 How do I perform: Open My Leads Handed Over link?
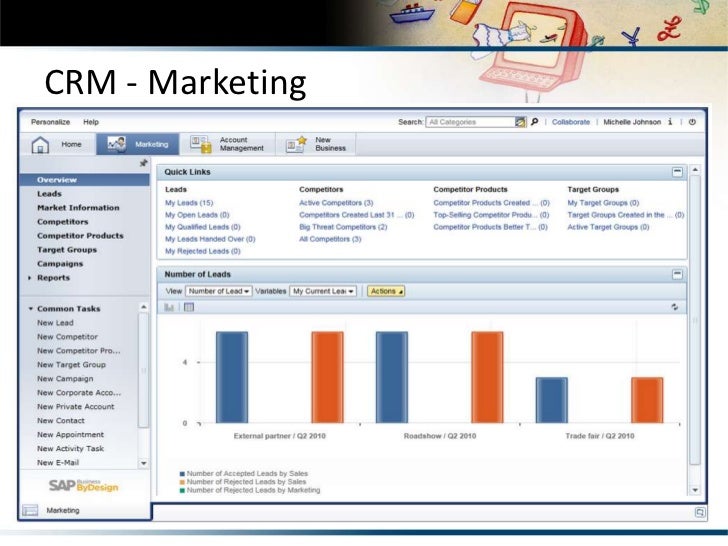click(210, 239)
